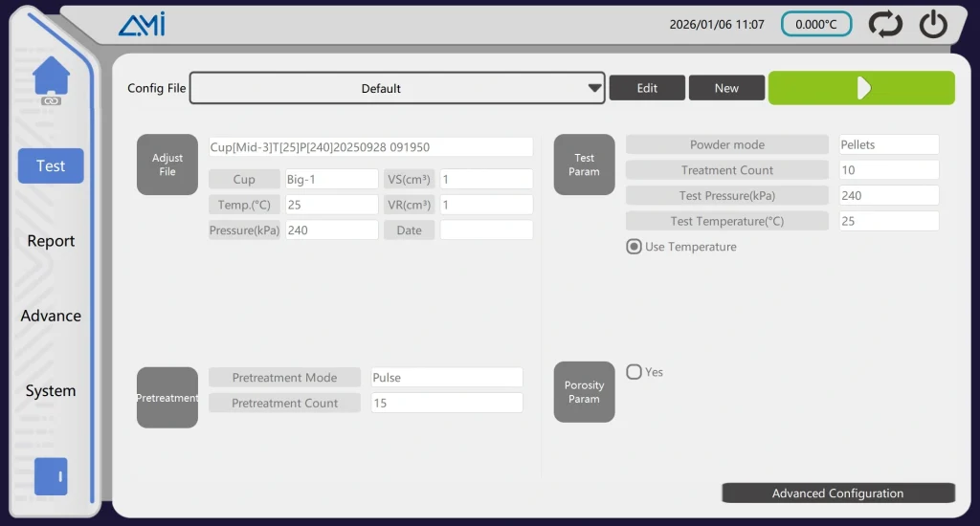Click the Test Temperature(°C) value field
The image size is (980, 526).
click(889, 221)
